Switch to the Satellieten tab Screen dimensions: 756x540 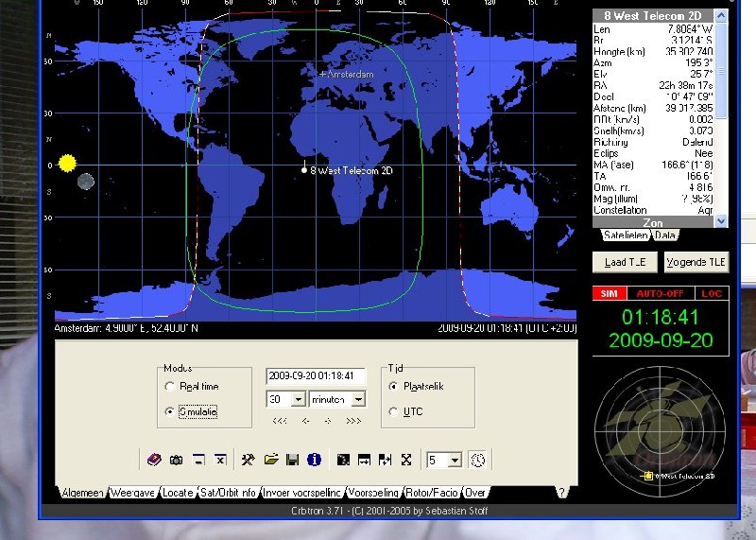click(x=626, y=235)
